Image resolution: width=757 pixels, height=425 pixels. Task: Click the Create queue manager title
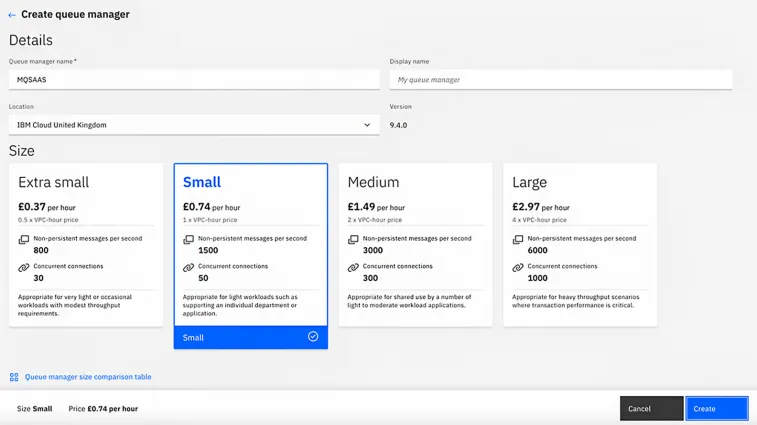(x=75, y=14)
